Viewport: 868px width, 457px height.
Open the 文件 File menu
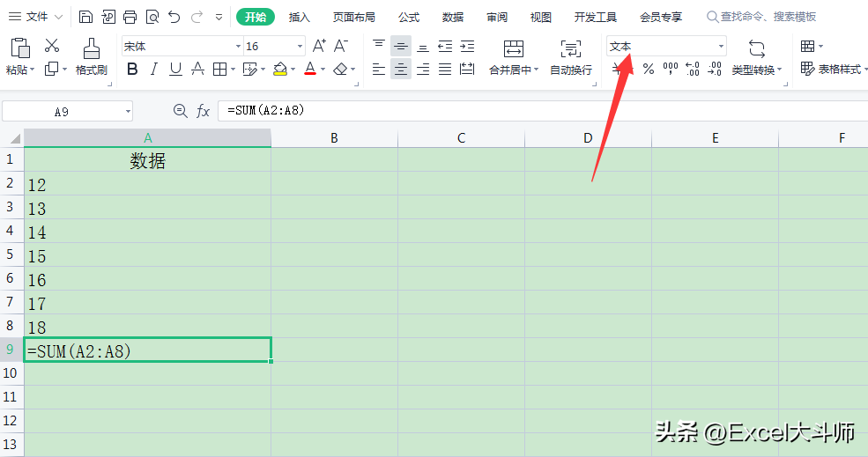[36, 17]
